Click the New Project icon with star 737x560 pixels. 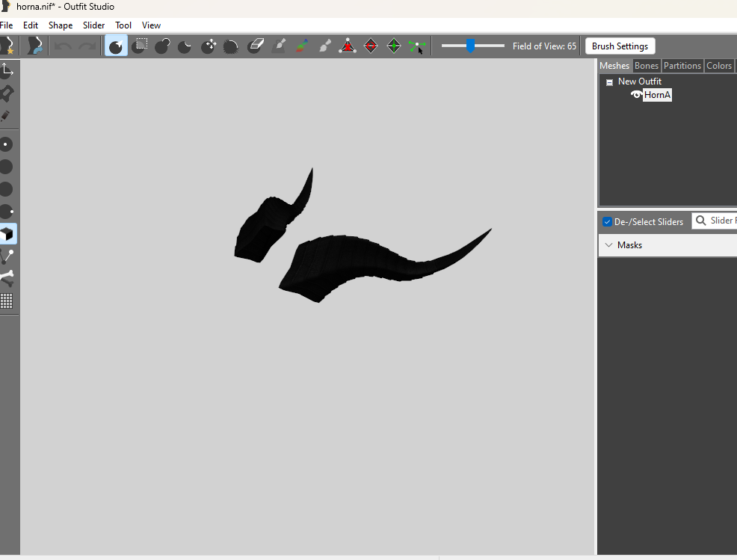[x=6, y=46]
